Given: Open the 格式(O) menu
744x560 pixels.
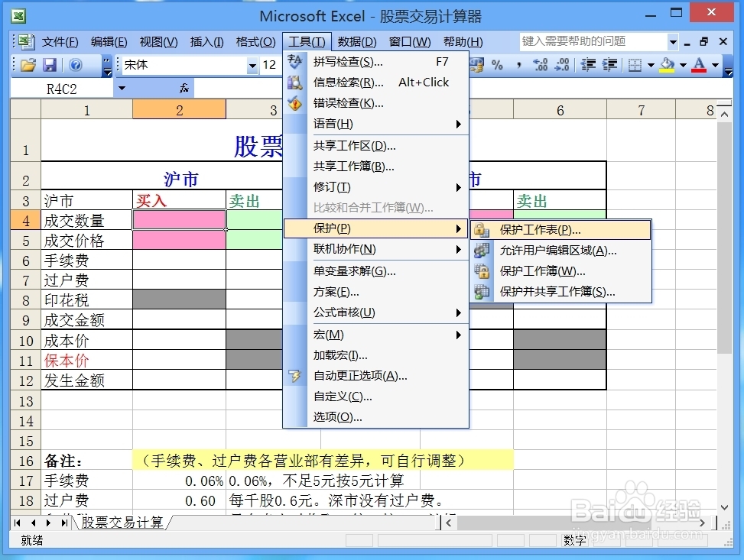Looking at the screenshot, I should pos(255,42).
